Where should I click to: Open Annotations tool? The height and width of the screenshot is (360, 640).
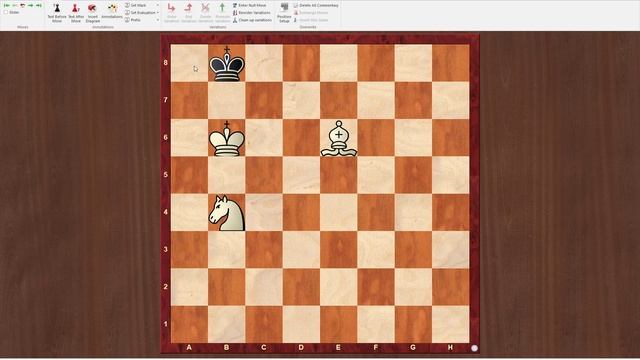[x=112, y=11]
